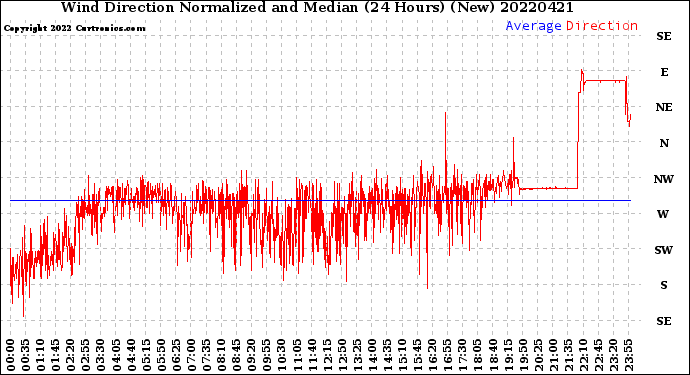Click the 21:00 time axis label
Viewport: 690px width, 375px height.
click(x=553, y=354)
